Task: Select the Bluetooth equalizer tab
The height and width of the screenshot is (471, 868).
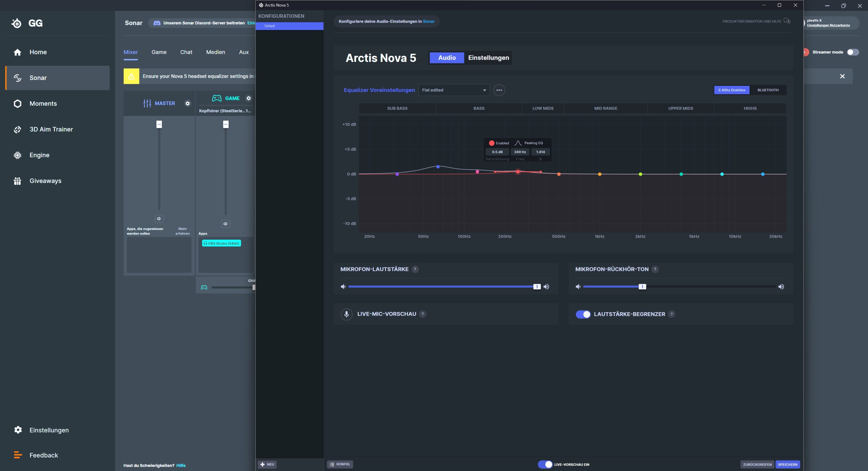Action: coord(768,90)
